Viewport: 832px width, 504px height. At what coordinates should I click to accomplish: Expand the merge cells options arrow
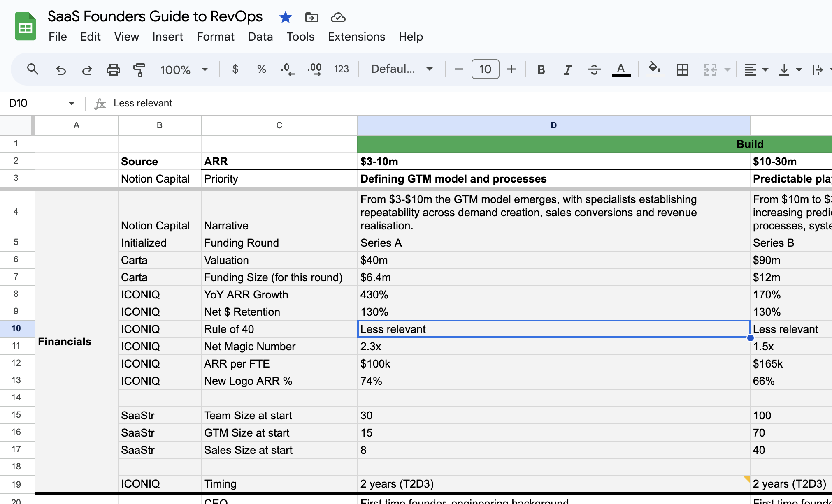(x=727, y=70)
